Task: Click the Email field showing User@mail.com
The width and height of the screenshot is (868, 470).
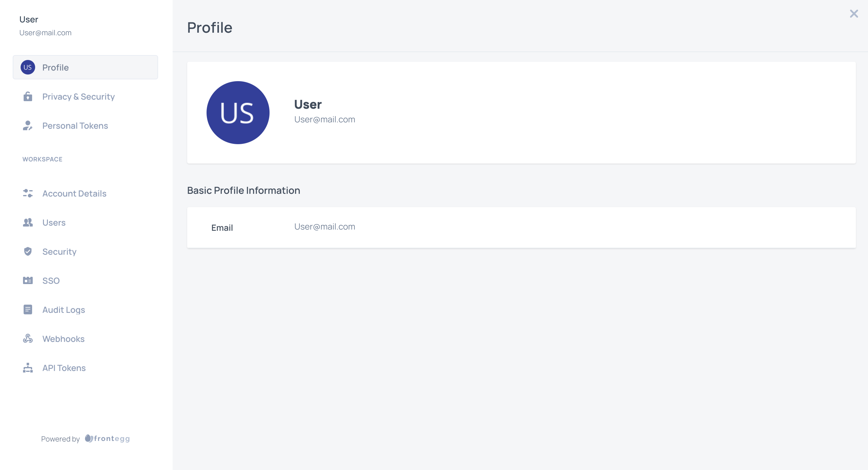Action: tap(325, 226)
